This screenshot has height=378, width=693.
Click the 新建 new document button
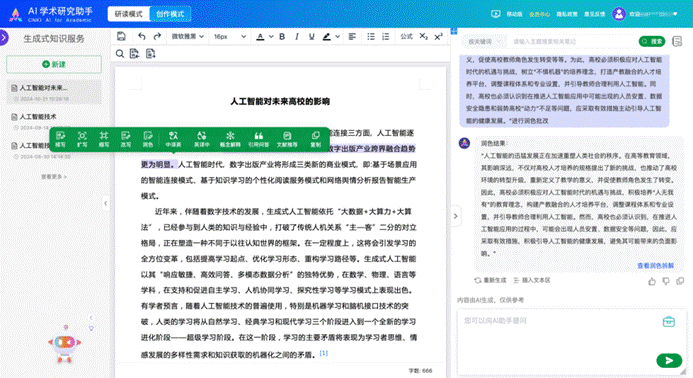[x=54, y=65]
